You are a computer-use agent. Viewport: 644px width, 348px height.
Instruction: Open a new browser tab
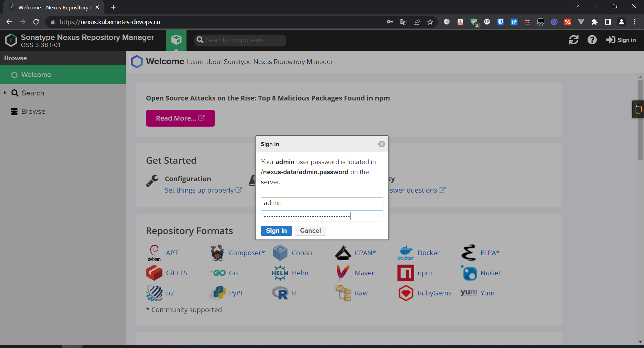(x=113, y=7)
